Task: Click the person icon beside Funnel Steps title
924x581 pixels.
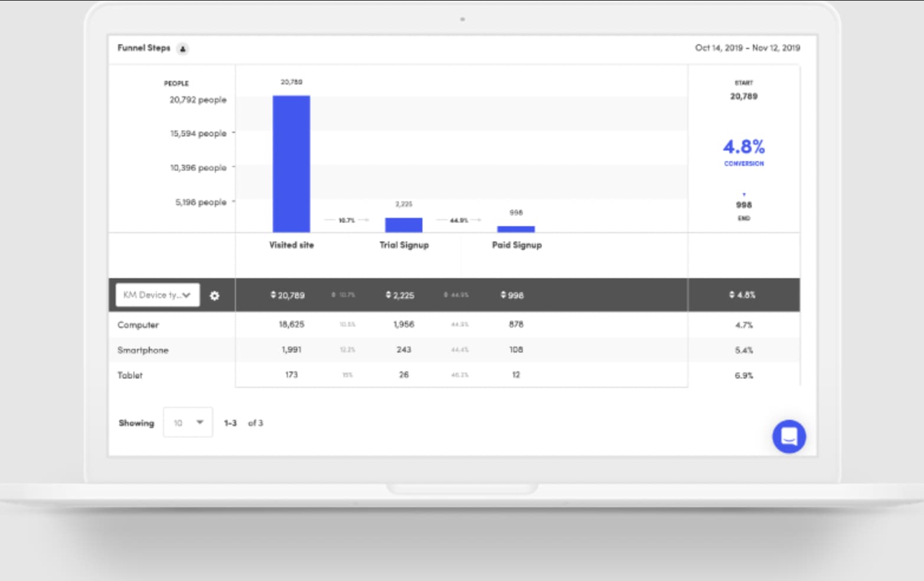Action: pos(183,48)
